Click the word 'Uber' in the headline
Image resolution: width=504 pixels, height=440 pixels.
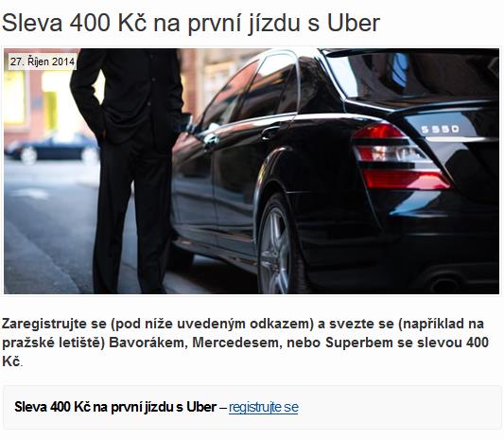pos(354,23)
